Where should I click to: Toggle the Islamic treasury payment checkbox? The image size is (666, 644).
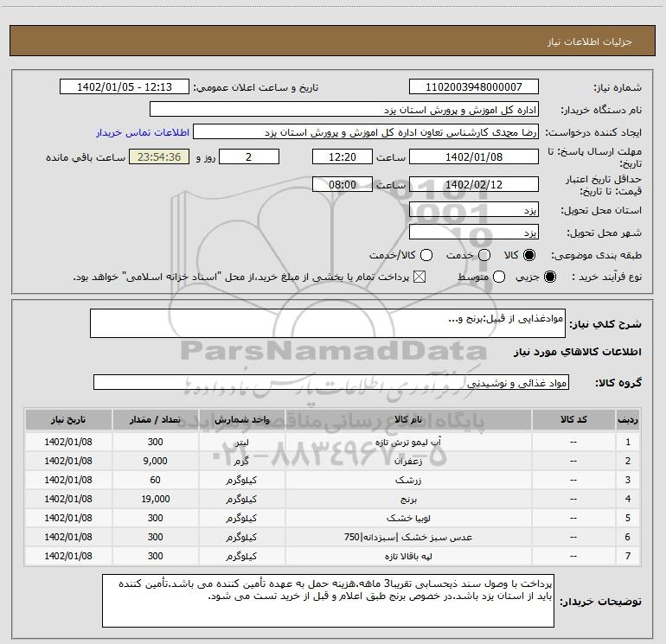click(419, 277)
